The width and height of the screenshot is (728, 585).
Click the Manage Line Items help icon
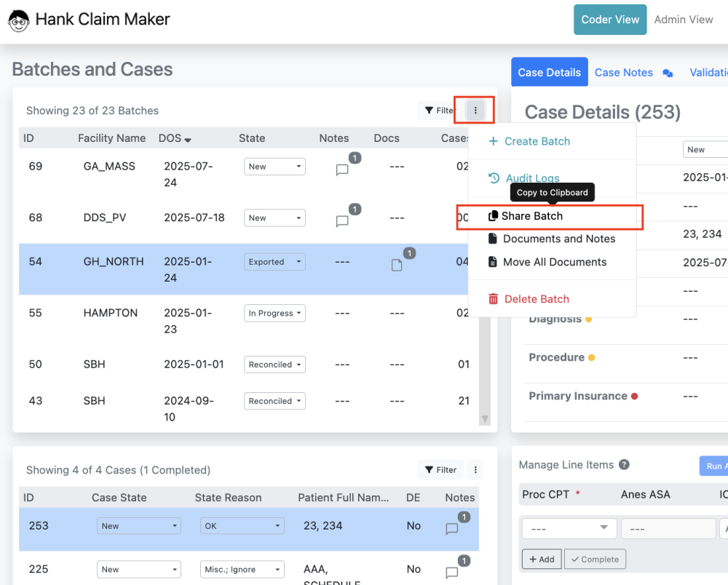click(624, 464)
